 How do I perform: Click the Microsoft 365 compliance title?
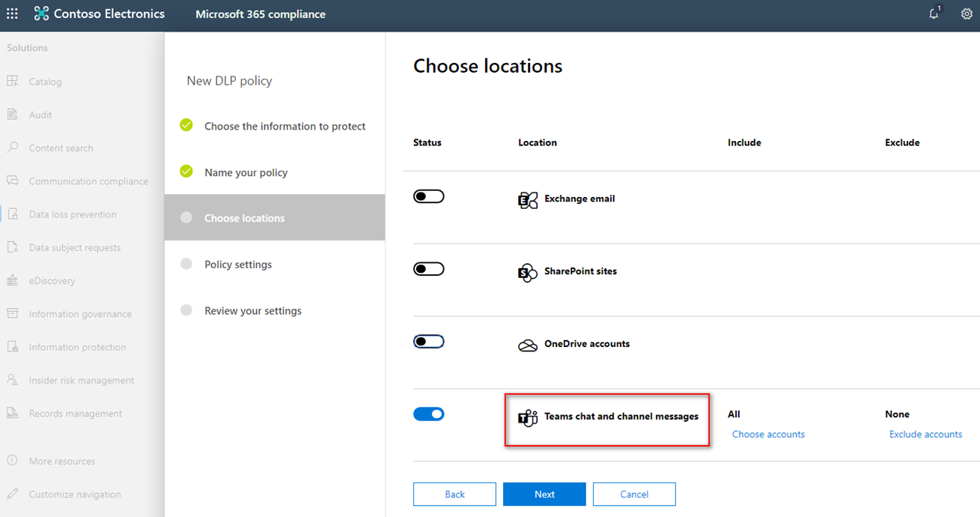[x=261, y=14]
